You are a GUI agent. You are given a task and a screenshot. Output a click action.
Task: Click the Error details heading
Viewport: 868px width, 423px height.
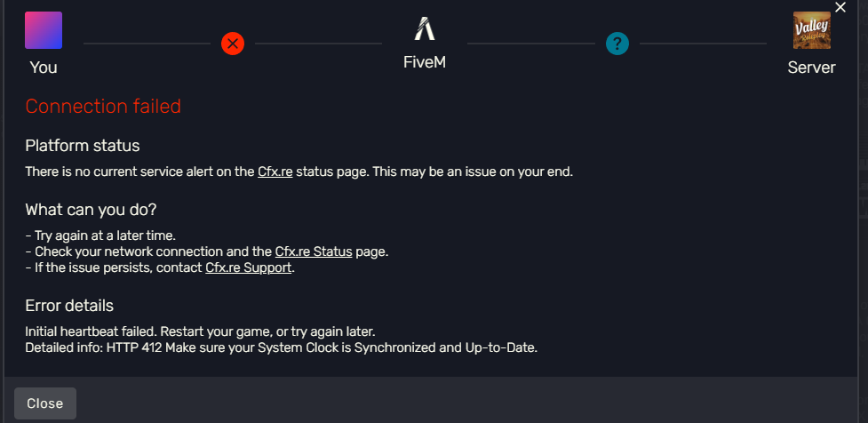click(69, 306)
